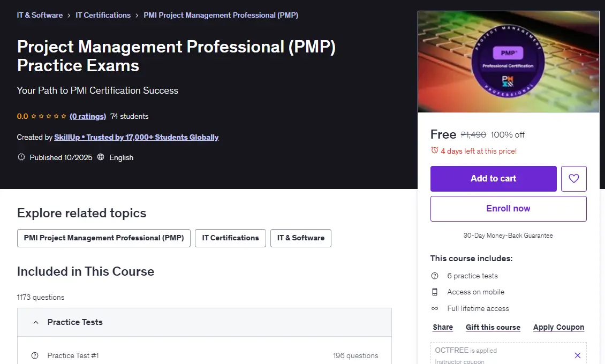Viewport: 605px width, 364px height.
Task: Remove the OCTFREE coupon with X
Action: pos(577,355)
